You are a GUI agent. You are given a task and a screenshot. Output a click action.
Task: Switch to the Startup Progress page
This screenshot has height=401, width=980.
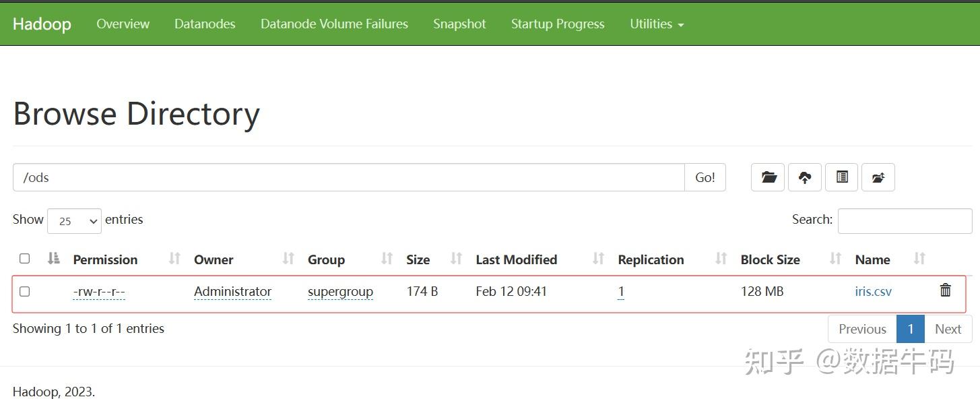pyautogui.click(x=558, y=24)
